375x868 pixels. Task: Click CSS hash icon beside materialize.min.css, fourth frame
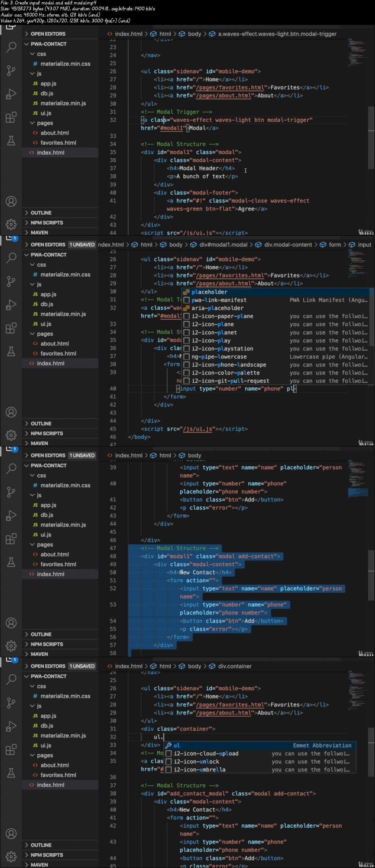click(x=35, y=696)
